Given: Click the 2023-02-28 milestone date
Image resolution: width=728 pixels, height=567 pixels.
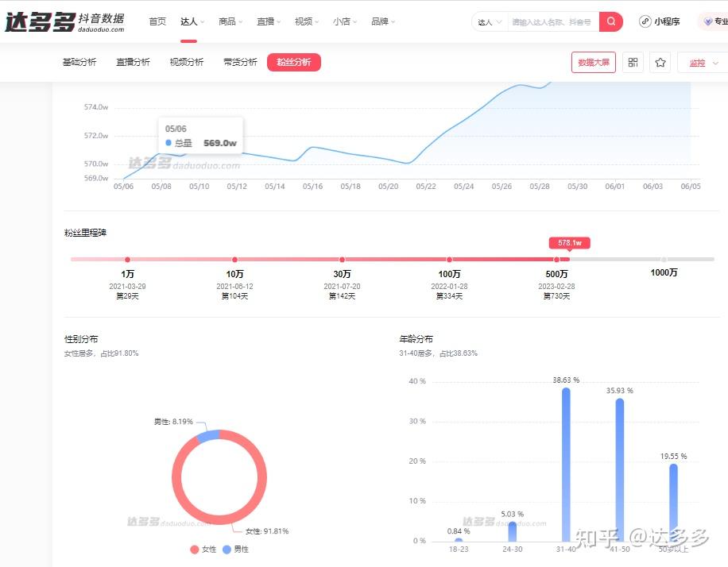Looking at the screenshot, I should click(556, 287).
